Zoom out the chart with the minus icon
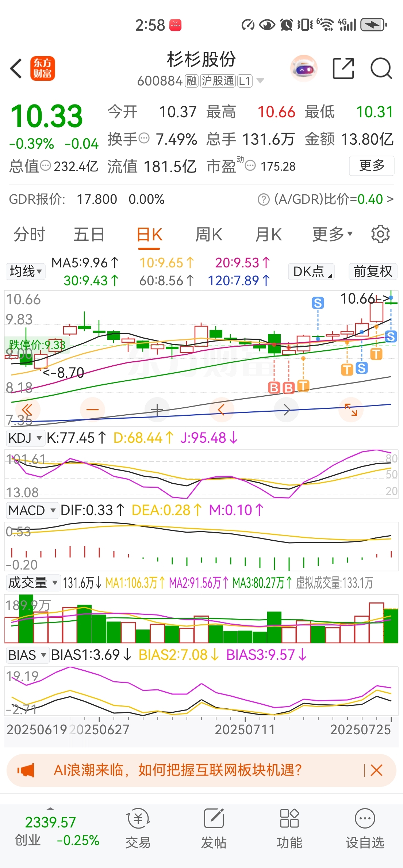Image resolution: width=403 pixels, height=868 pixels. coord(92,410)
